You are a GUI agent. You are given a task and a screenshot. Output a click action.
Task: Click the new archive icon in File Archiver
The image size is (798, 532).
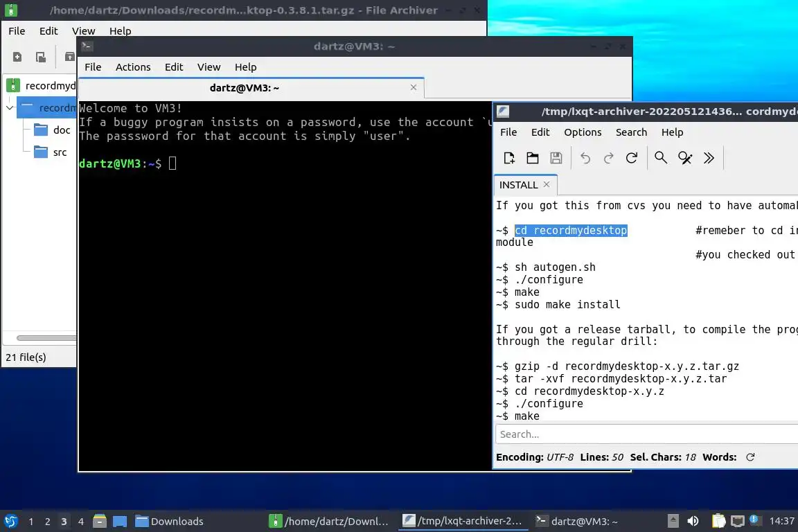click(x=17, y=57)
